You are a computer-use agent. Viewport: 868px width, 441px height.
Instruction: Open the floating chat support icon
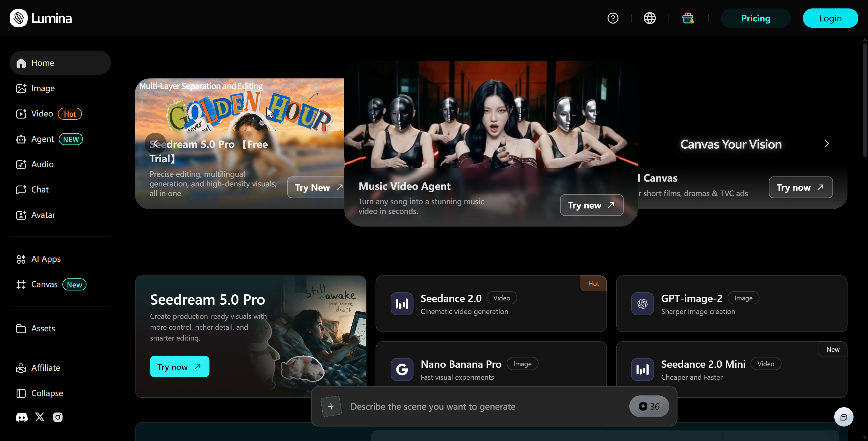[844, 417]
